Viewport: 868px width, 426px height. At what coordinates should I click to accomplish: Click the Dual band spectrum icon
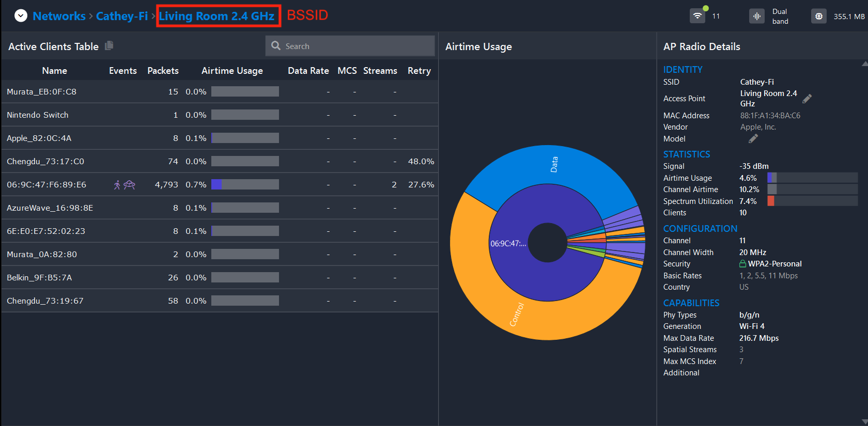(x=757, y=16)
